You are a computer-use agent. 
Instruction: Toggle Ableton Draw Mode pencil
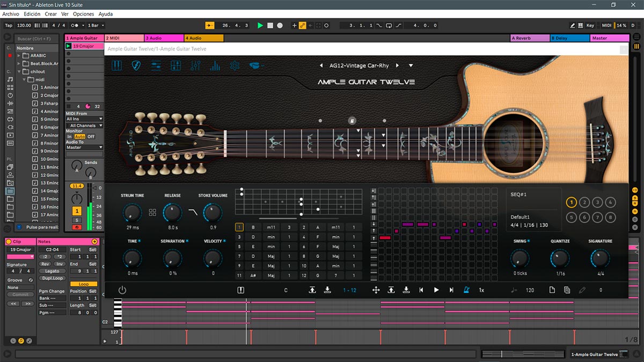[573, 25]
